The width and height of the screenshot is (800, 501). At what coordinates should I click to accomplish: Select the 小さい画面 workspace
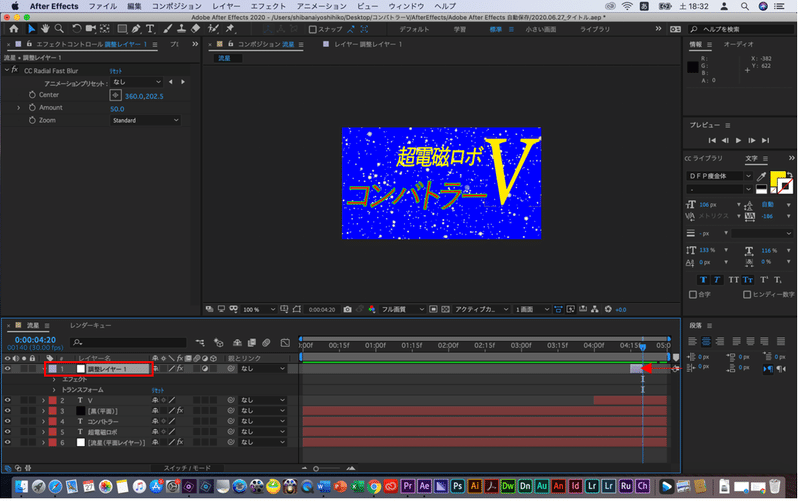[541, 30]
